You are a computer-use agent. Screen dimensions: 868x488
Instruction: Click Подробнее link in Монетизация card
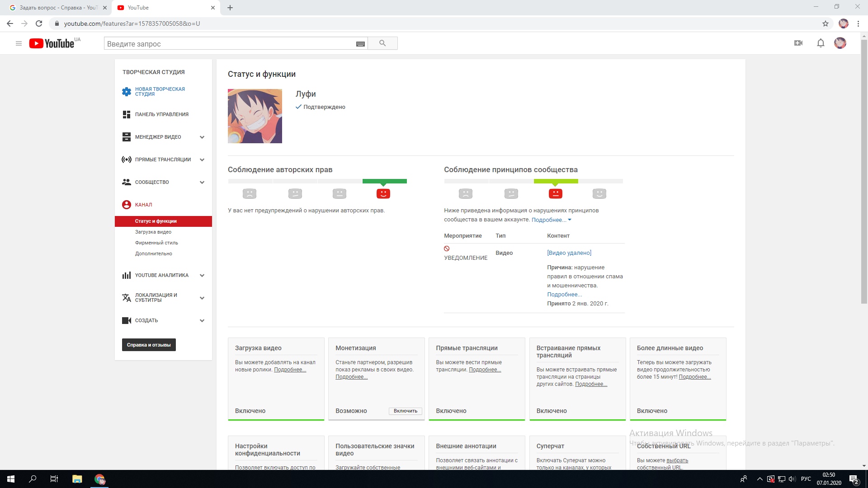pyautogui.click(x=351, y=377)
